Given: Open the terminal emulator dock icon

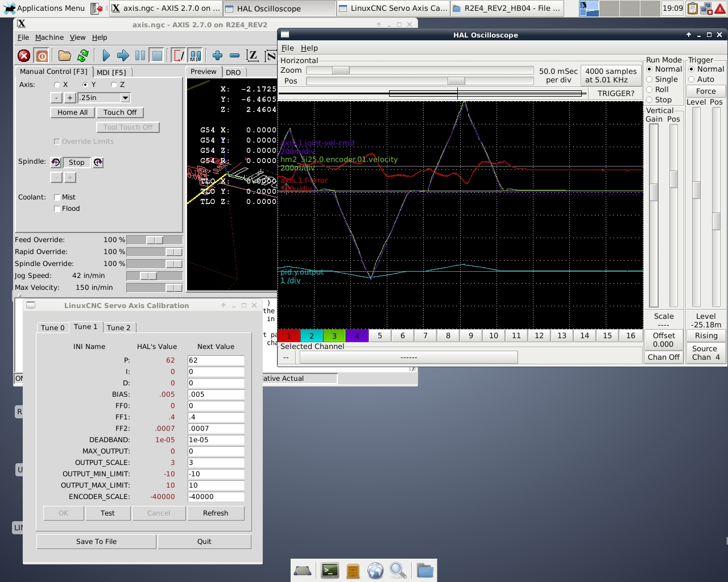Looking at the screenshot, I should coord(330,570).
